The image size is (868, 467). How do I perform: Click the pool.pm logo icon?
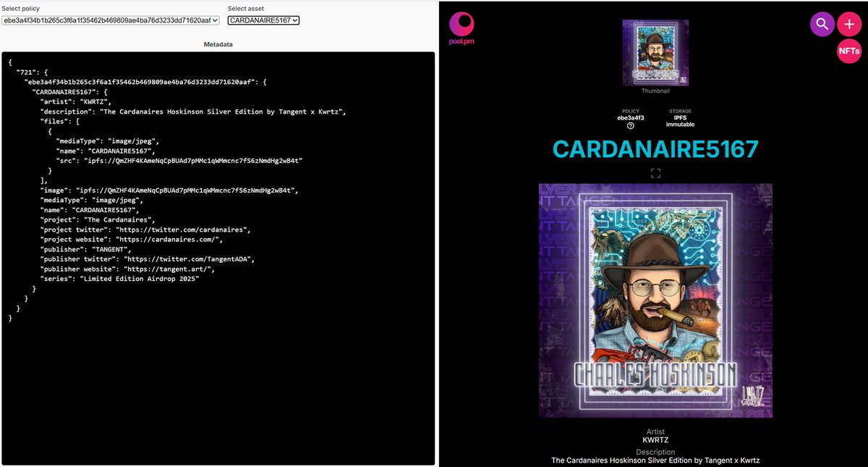pyautogui.click(x=461, y=28)
